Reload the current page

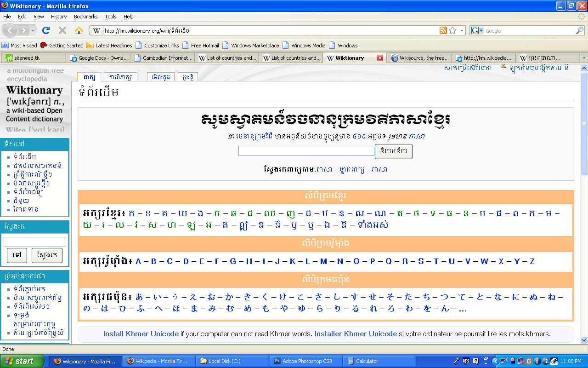tap(45, 30)
